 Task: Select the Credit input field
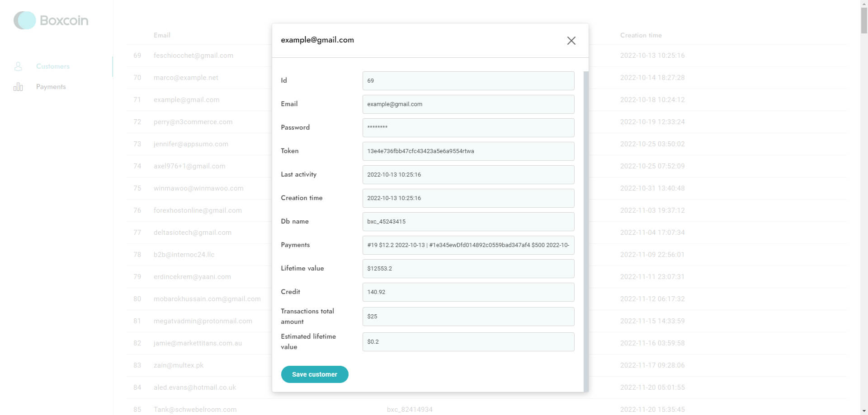(468, 292)
